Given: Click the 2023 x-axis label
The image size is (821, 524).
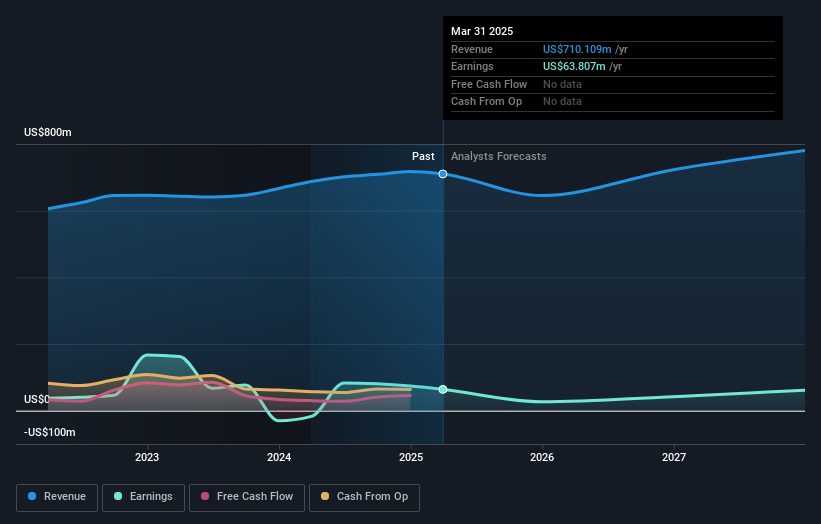Looking at the screenshot, I should (147, 457).
